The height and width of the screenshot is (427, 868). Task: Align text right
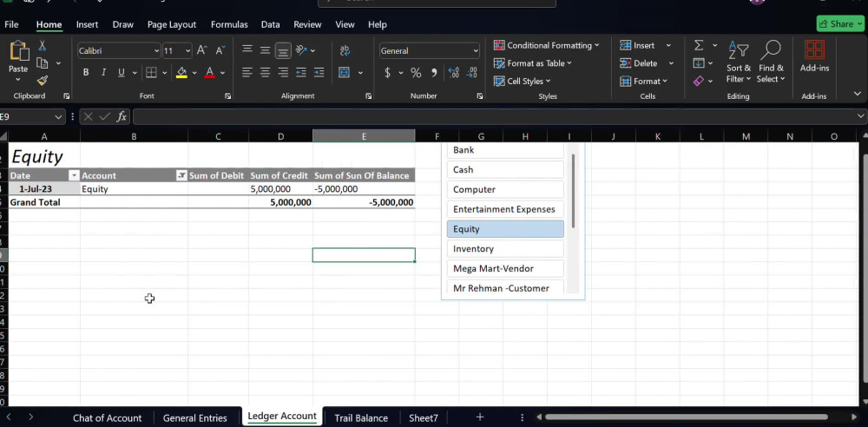click(x=283, y=73)
